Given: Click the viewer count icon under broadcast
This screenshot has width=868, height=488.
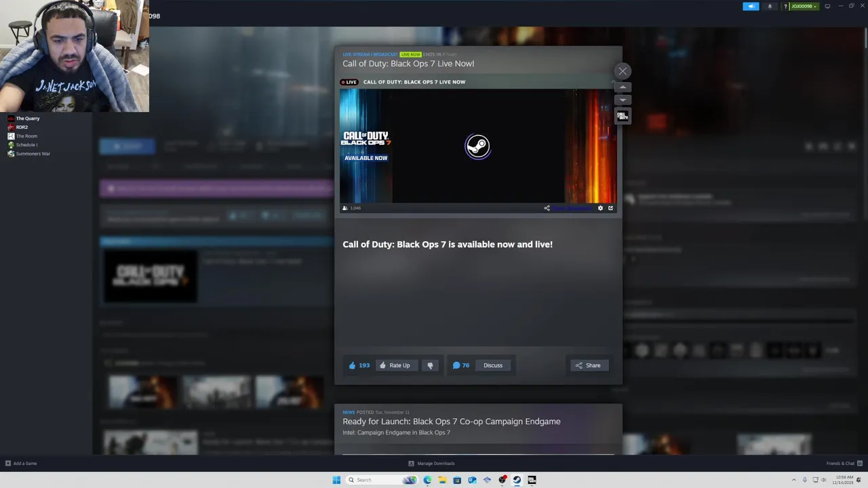Looking at the screenshot, I should [345, 208].
